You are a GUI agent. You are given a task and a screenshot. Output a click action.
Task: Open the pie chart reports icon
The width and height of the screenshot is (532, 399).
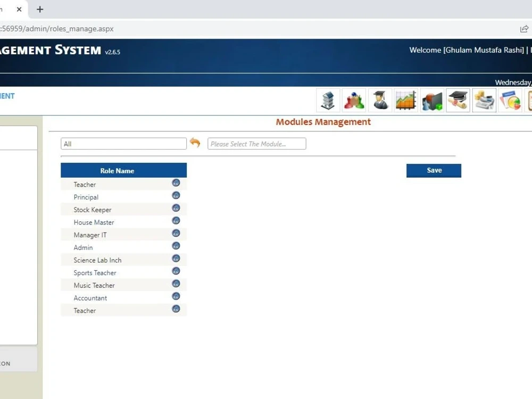click(510, 101)
